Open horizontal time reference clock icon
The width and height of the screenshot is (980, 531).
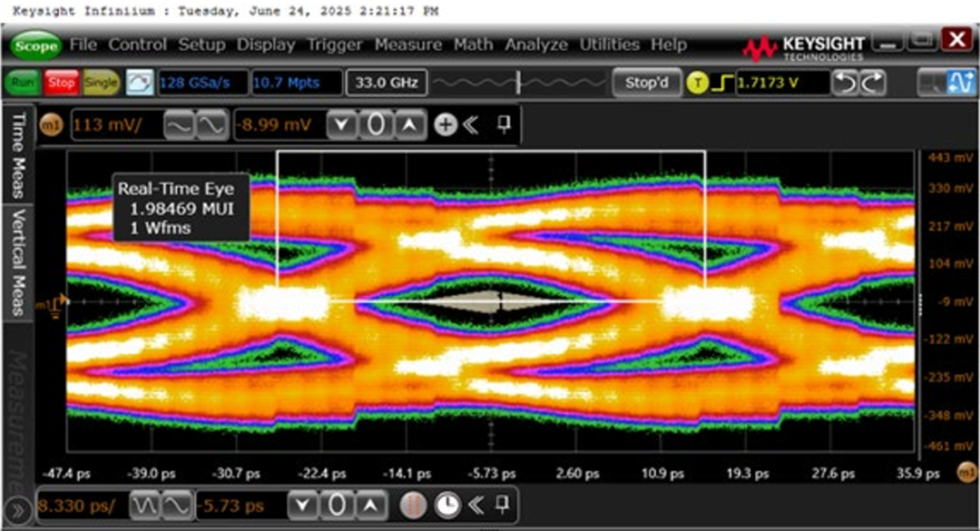coord(446,505)
